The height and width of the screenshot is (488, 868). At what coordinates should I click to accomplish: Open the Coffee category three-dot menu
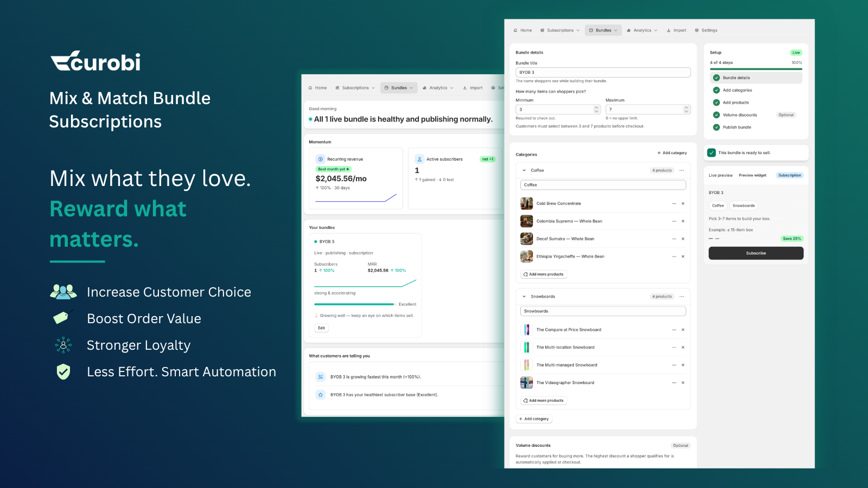[682, 170]
